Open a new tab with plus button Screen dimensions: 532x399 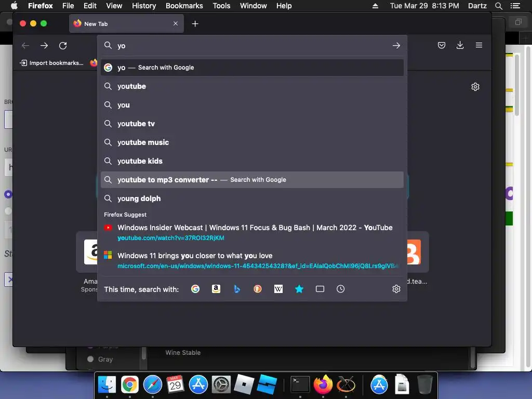195,24
